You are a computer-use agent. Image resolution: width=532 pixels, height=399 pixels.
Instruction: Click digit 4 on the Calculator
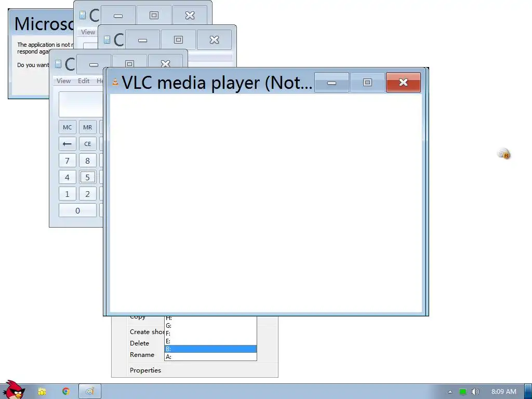pyautogui.click(x=67, y=177)
